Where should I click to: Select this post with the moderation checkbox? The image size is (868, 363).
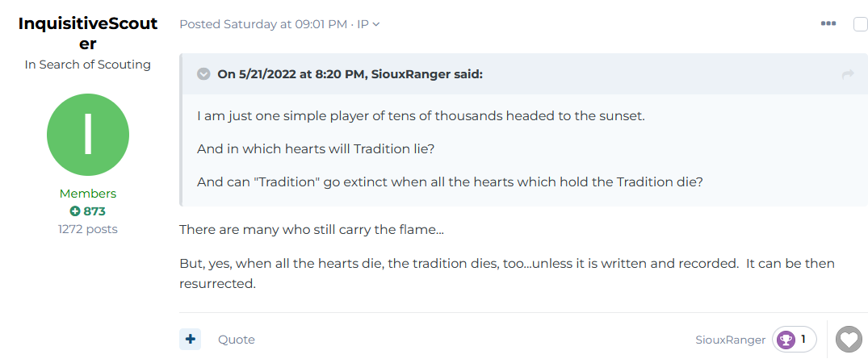(861, 24)
